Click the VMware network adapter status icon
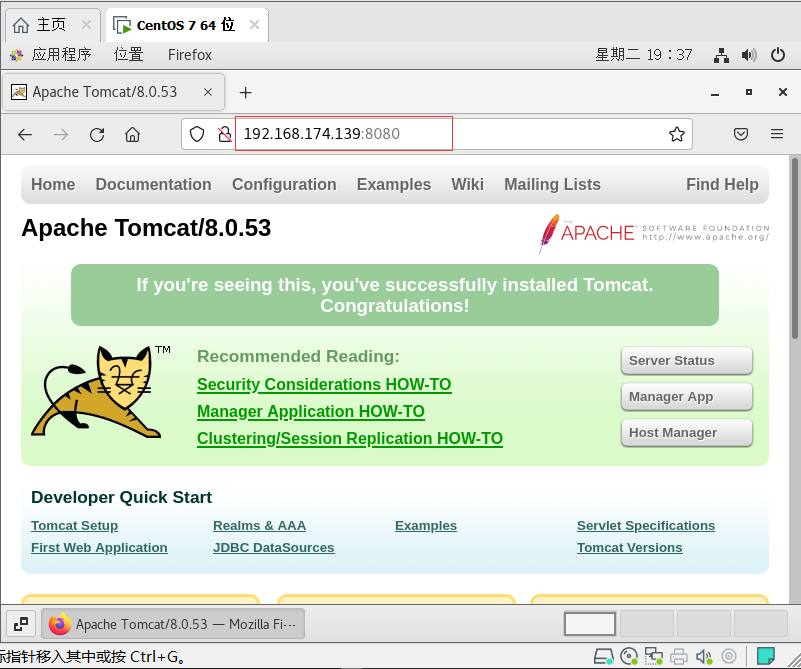801x669 pixels. tap(653, 656)
